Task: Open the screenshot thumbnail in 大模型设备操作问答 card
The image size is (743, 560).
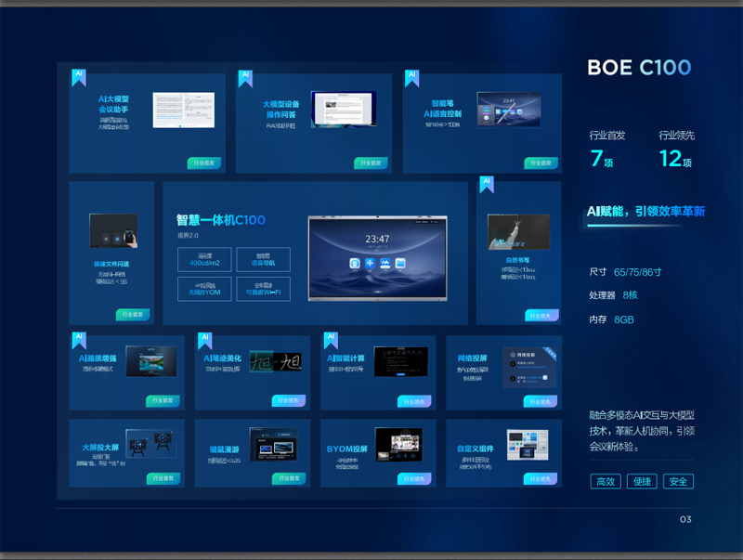Action: pos(344,109)
